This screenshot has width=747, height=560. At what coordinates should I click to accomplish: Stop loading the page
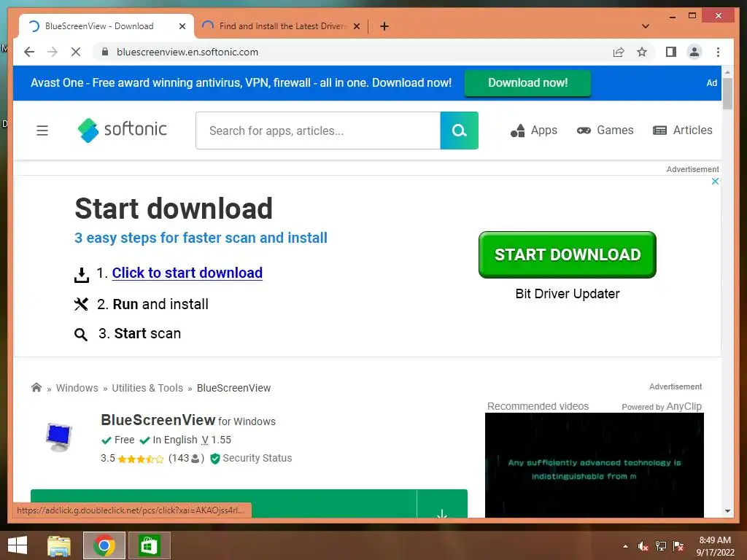click(76, 52)
